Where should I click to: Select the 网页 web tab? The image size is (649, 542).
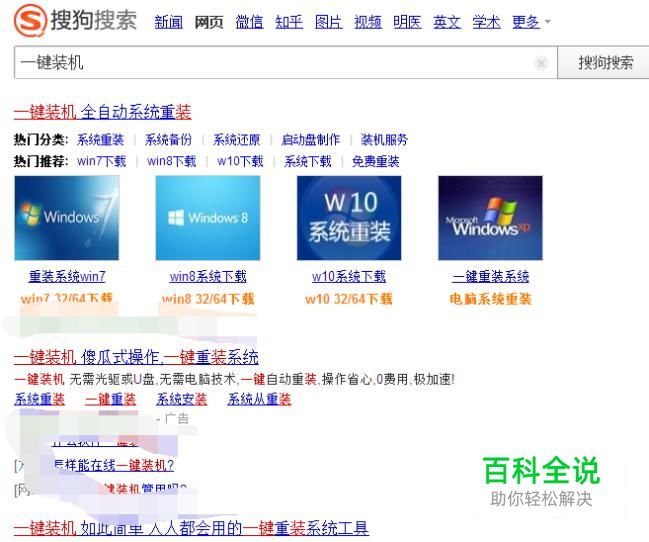[209, 22]
